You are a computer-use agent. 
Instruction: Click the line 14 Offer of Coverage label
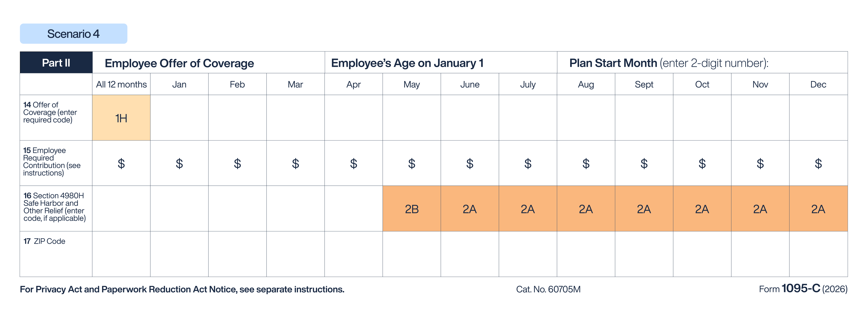pyautogui.click(x=50, y=112)
